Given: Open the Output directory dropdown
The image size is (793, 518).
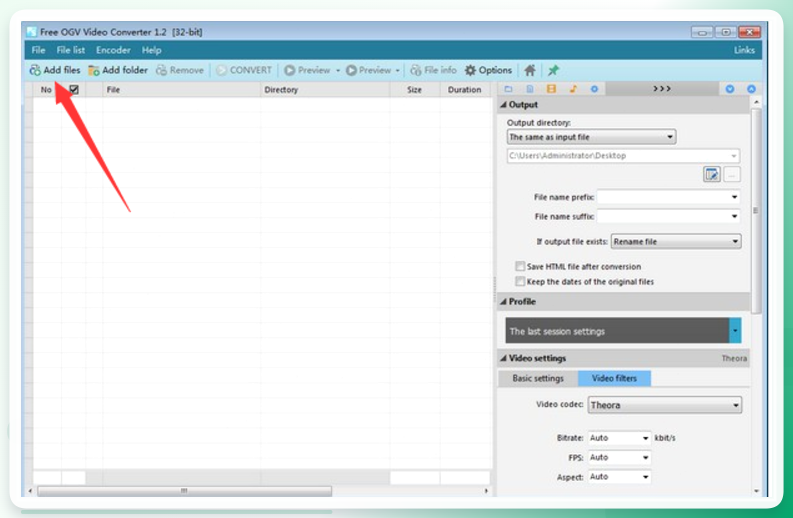Looking at the screenshot, I should (591, 137).
